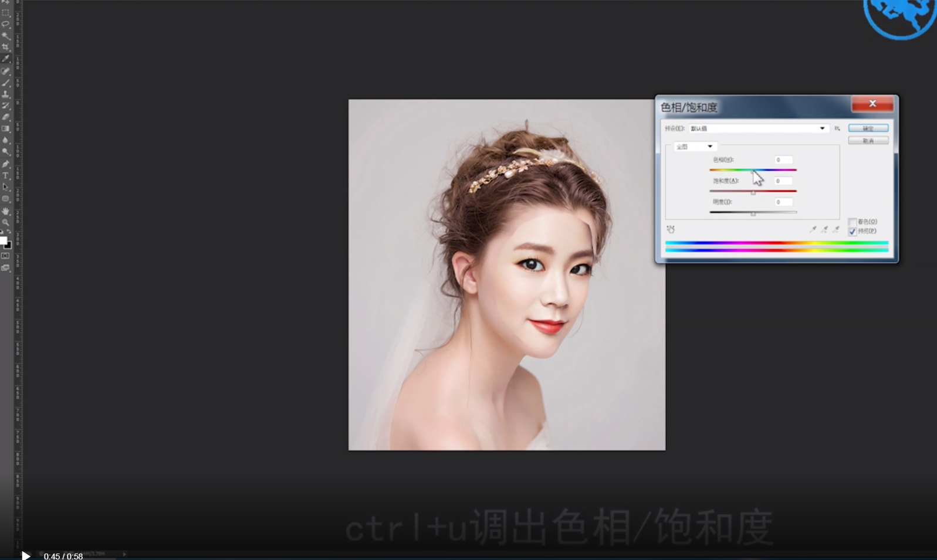Screen dimensions: 937x560
Task: Select the Magic Wand tool
Action: pyautogui.click(x=6, y=36)
